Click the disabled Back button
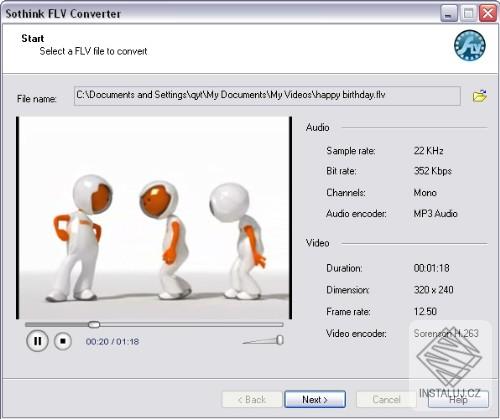The width and height of the screenshot is (500, 420). click(252, 399)
